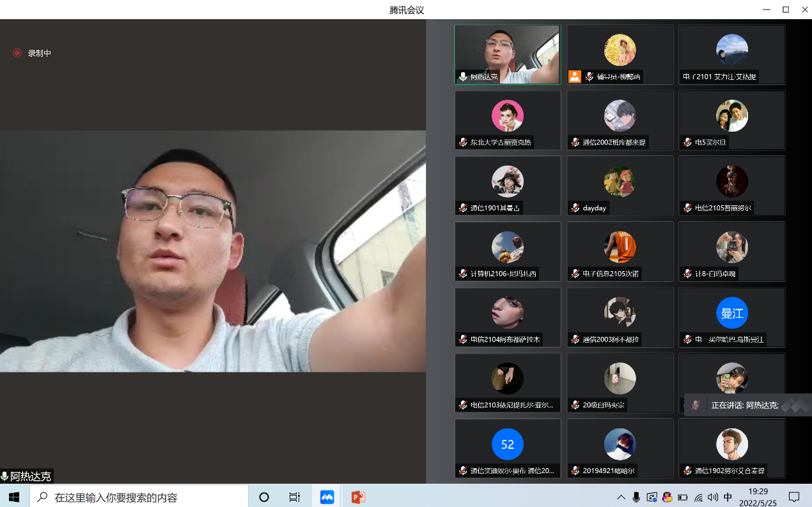The height and width of the screenshot is (507, 812).
Task: Click the Task View taskbar icon
Action: [x=295, y=497]
